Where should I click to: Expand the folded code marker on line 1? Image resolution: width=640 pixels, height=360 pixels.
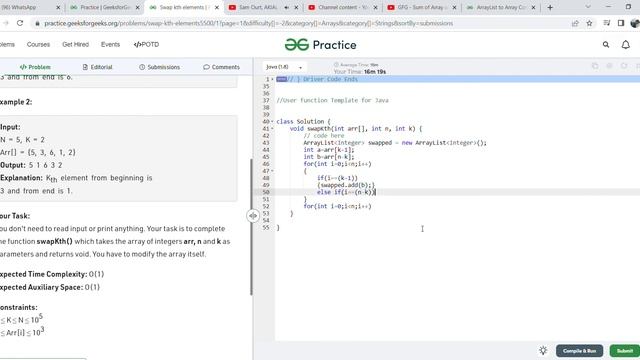281,79
